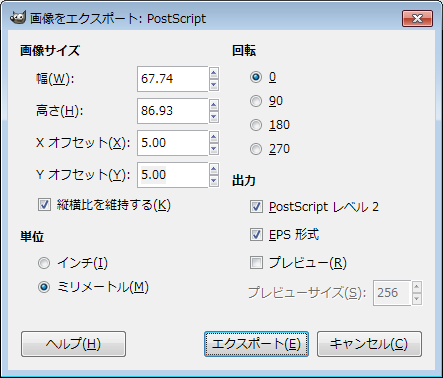443x378 pixels.
Task: Select インチ(I) unit radio button
Action: (44, 263)
